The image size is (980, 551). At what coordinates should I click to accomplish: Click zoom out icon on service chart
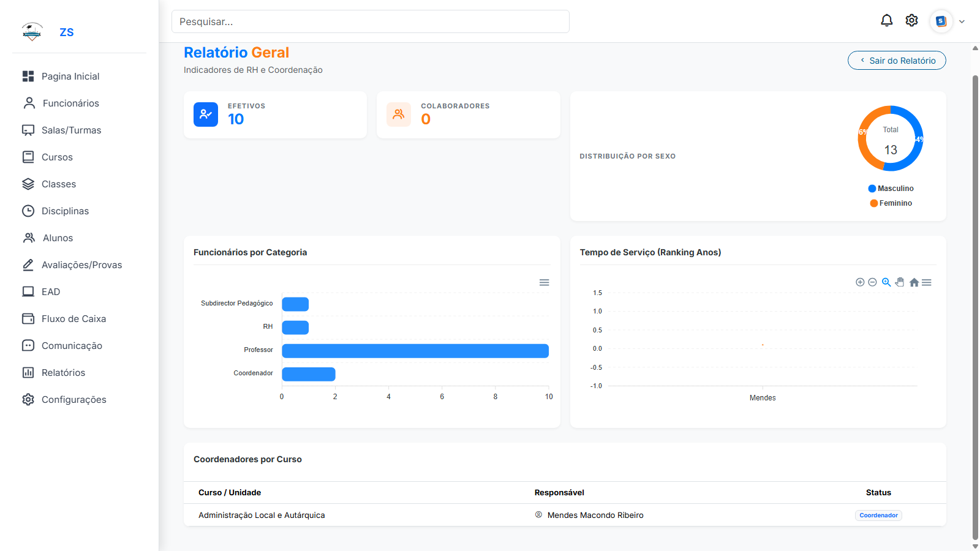click(872, 282)
